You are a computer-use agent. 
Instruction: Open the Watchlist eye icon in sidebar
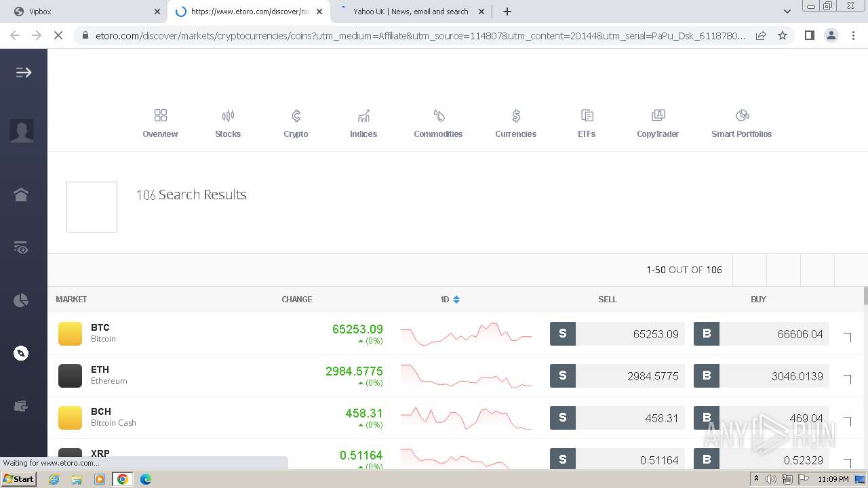(x=21, y=247)
